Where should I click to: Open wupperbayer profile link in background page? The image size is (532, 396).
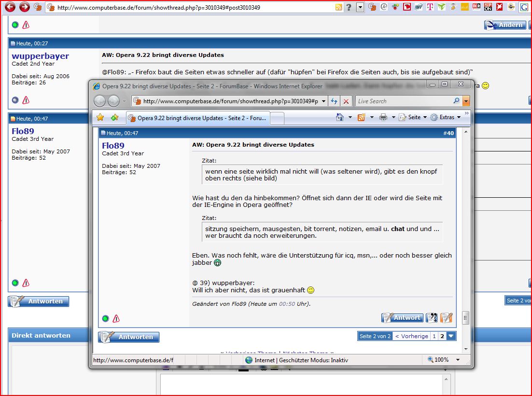coord(40,56)
